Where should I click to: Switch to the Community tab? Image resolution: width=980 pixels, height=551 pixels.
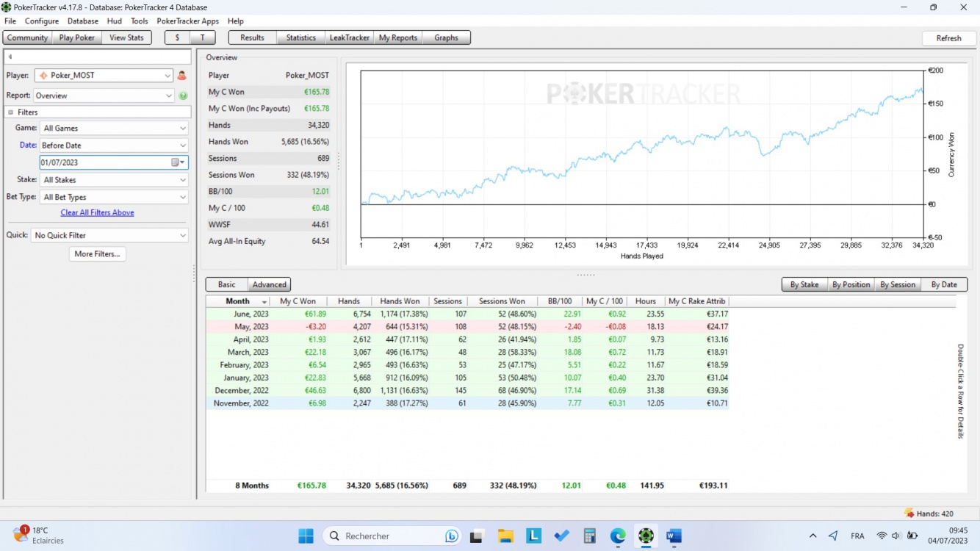point(28,37)
